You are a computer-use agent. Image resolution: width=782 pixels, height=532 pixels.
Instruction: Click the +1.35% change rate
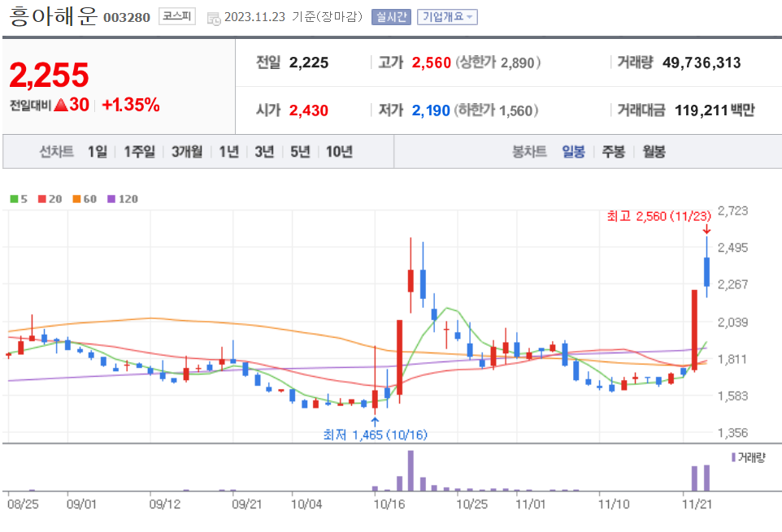(131, 105)
